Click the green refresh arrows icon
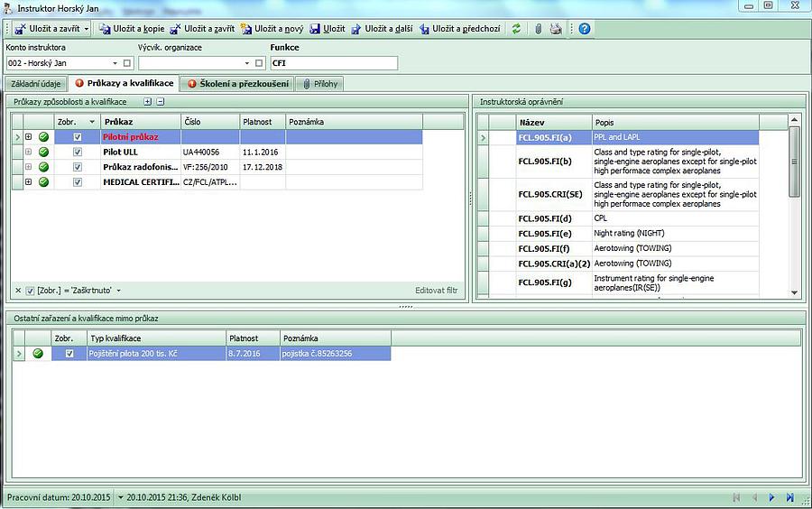 (x=516, y=29)
